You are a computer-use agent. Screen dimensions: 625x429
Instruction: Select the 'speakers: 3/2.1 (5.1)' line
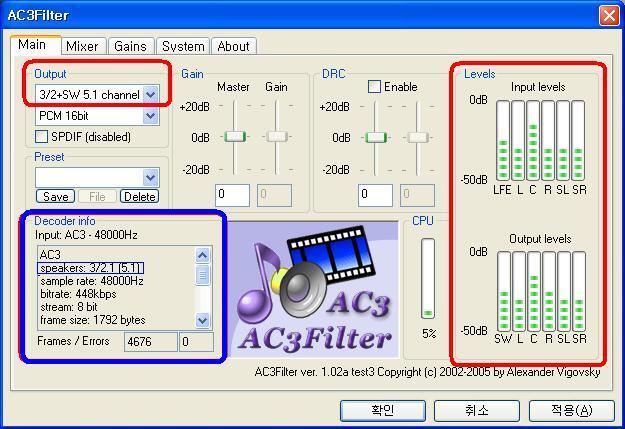[90, 268]
